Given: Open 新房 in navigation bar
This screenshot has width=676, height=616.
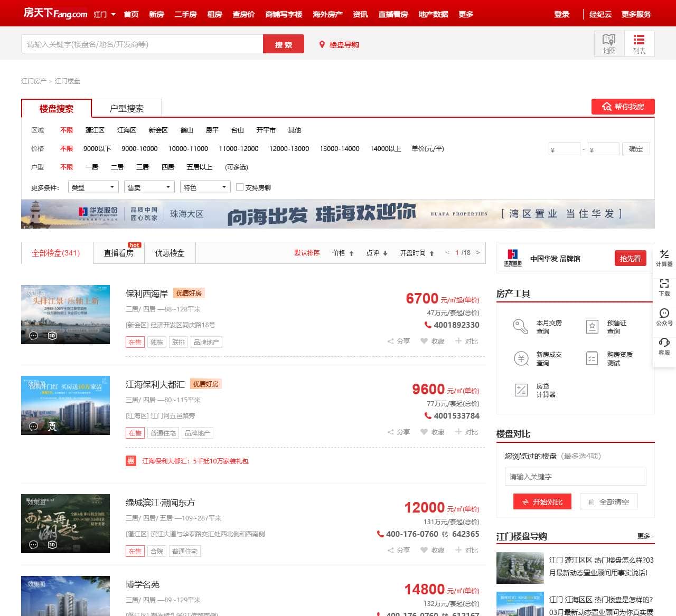Looking at the screenshot, I should click(156, 14).
